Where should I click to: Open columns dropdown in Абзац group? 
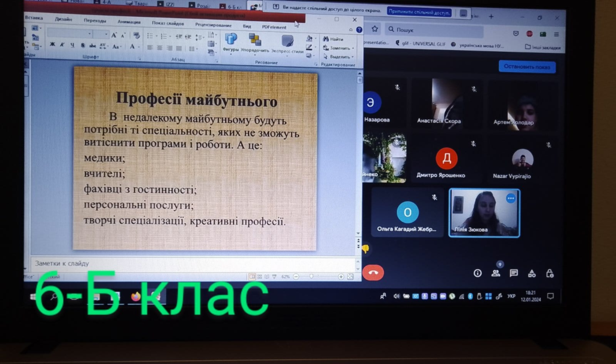pyautogui.click(x=192, y=49)
